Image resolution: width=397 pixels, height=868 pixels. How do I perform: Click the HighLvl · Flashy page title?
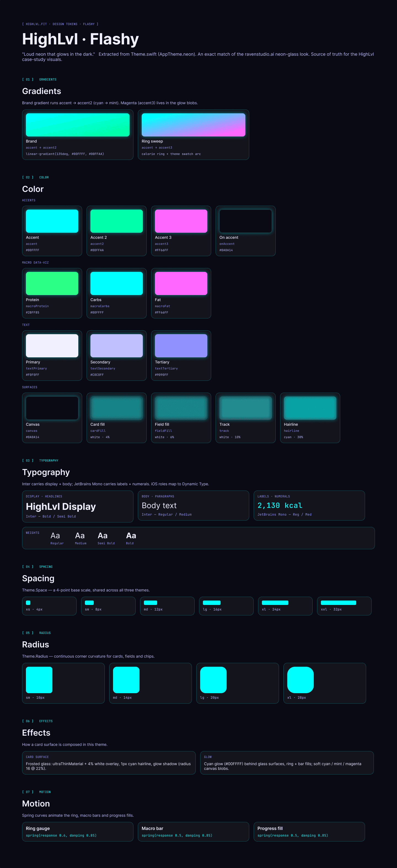tap(81, 39)
